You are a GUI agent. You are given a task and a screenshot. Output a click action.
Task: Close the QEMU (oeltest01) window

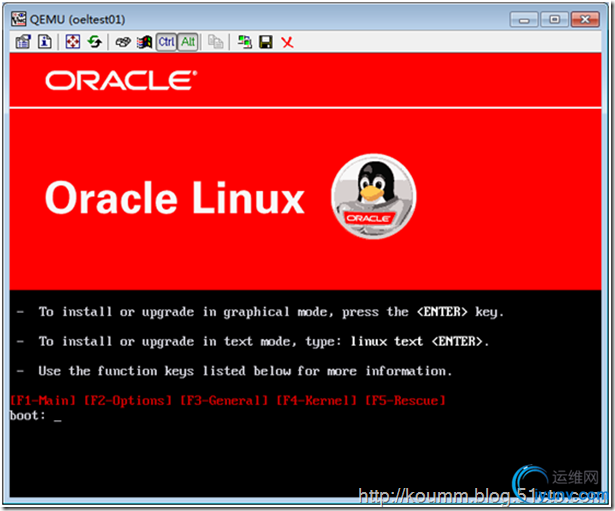pos(585,19)
